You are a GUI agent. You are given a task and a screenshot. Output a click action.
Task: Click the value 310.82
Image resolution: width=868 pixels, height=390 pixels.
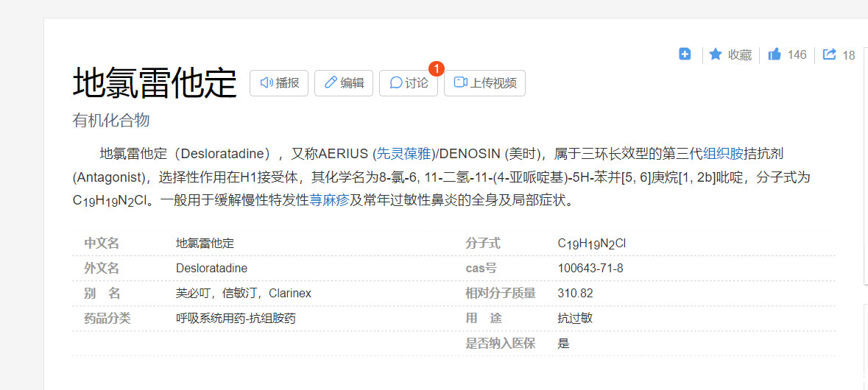tap(575, 293)
